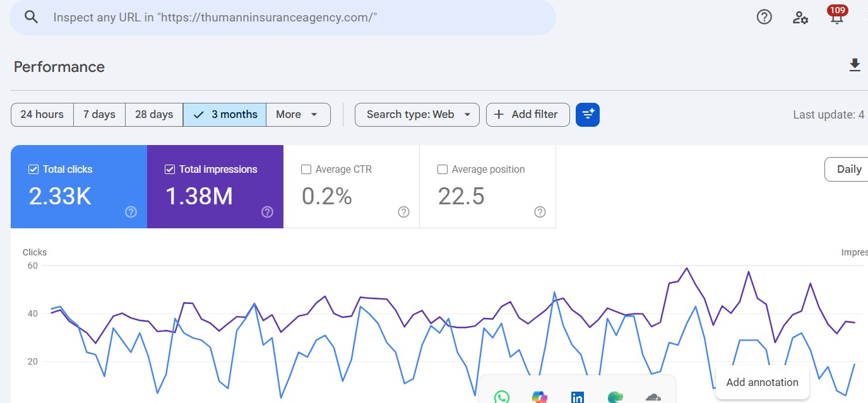Open Edge icon in the popup bar

tap(615, 397)
